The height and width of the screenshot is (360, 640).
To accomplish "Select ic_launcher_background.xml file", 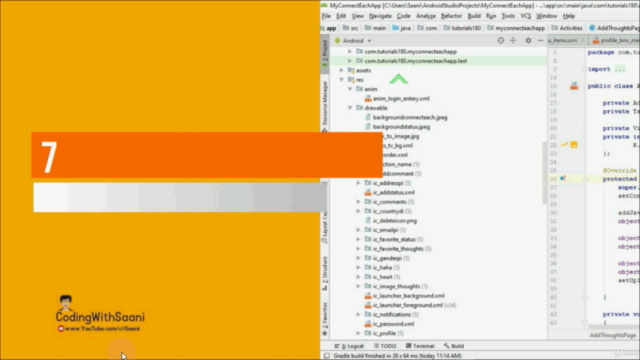I will click(409, 296).
